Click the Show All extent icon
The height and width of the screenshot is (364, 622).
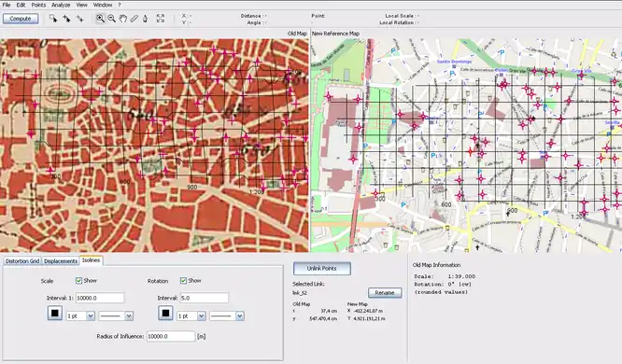[x=161, y=19]
